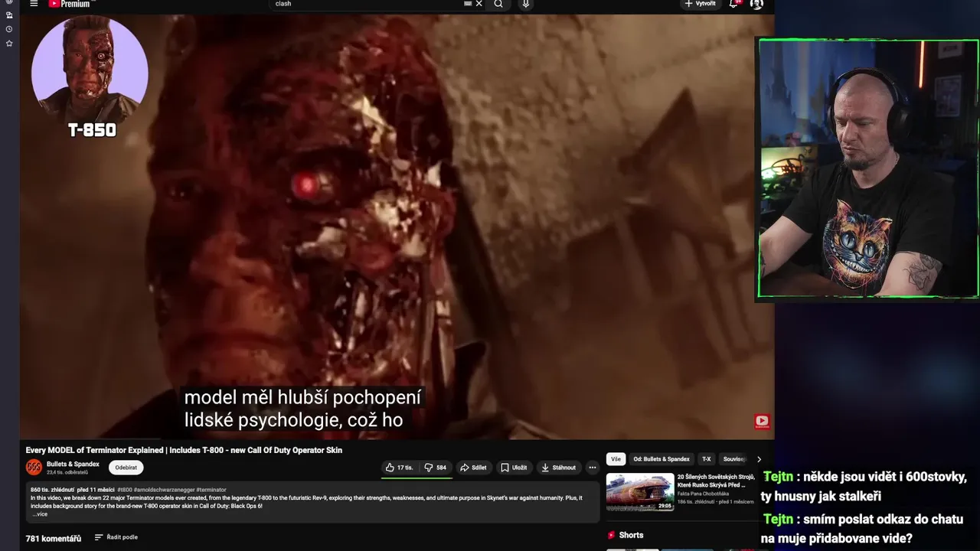This screenshot has height=551, width=980.
Task: Click the Shorts section heading
Action: click(x=631, y=535)
